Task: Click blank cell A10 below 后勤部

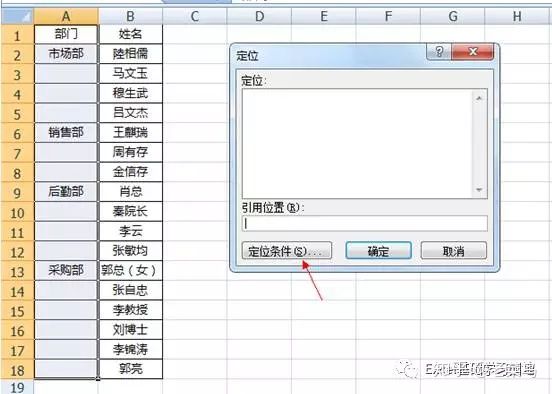Action: coord(66,212)
